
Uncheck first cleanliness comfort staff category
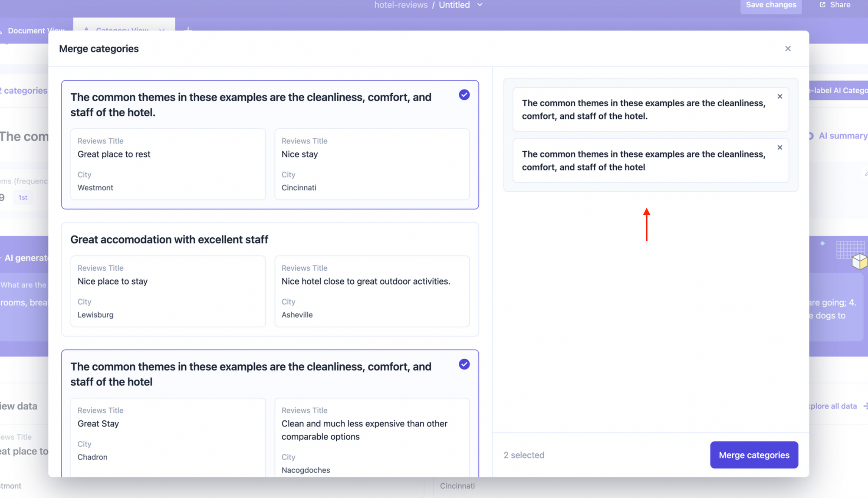[x=464, y=95]
